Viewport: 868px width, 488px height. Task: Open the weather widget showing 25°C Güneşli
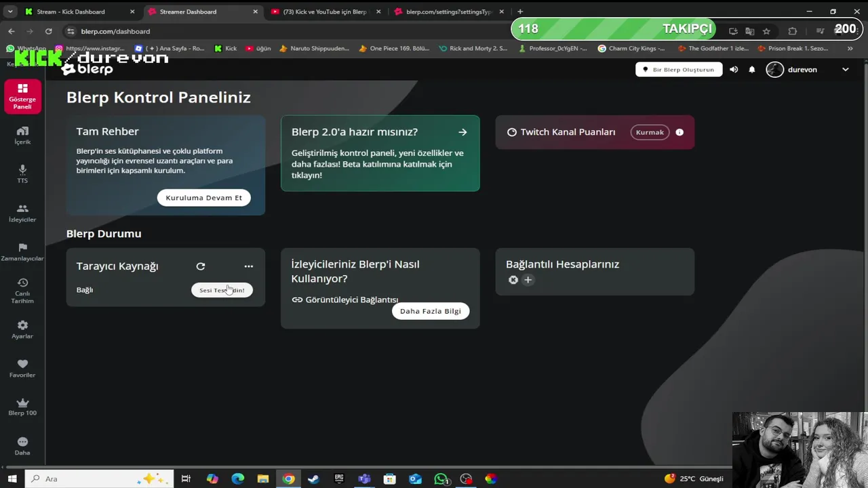694,479
